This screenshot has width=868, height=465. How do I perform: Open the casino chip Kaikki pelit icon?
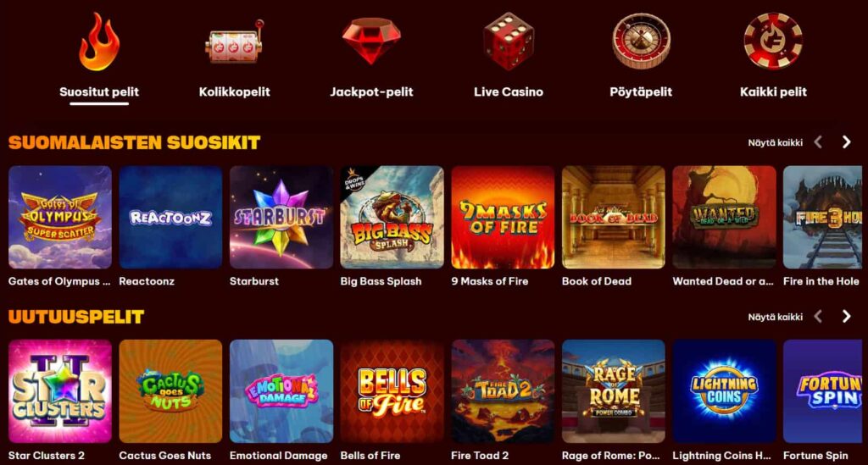pos(773,41)
